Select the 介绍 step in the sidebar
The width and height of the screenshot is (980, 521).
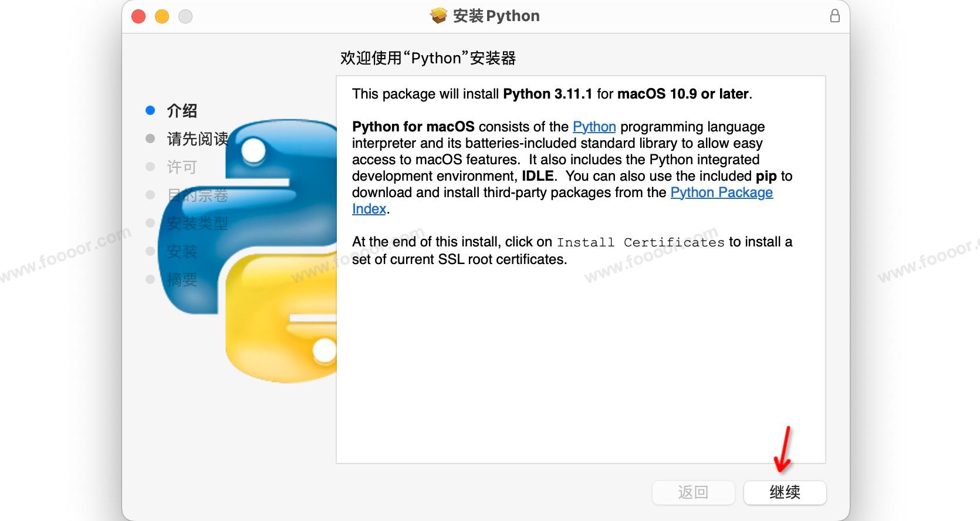tap(182, 110)
